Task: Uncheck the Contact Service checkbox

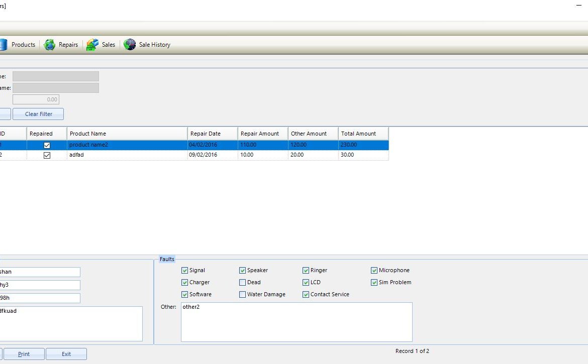Action: pyautogui.click(x=306, y=295)
